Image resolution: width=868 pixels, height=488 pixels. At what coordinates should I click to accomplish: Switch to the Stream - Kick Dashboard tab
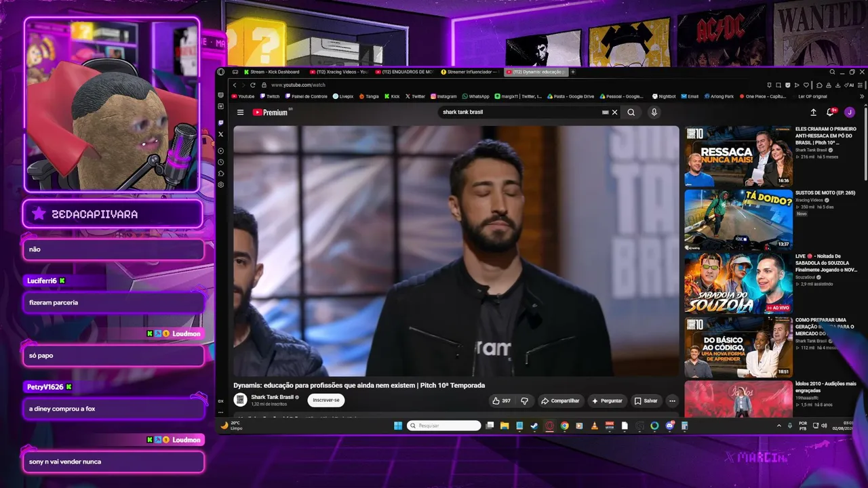(271, 72)
